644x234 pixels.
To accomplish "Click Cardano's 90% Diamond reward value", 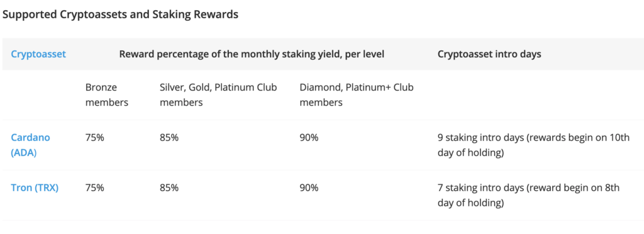I will pyautogui.click(x=309, y=138).
